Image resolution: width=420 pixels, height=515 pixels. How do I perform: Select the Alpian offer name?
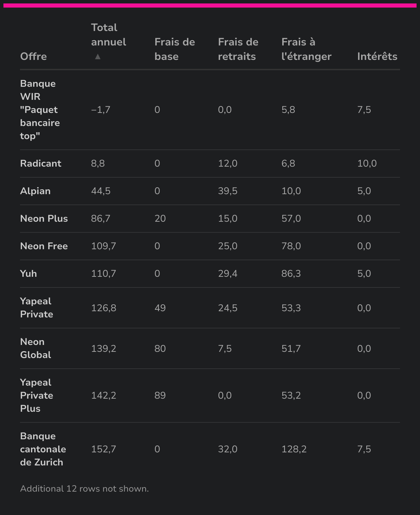click(x=35, y=191)
